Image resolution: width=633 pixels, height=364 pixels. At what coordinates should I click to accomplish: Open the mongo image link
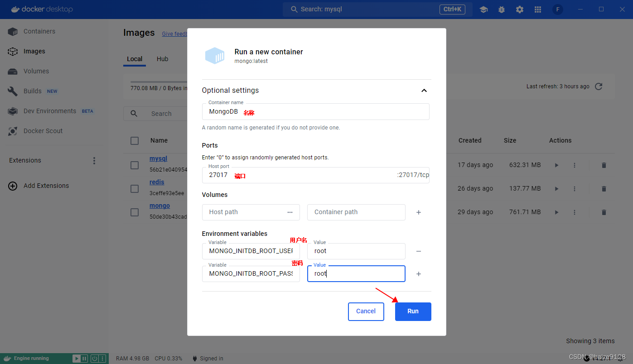pos(159,206)
